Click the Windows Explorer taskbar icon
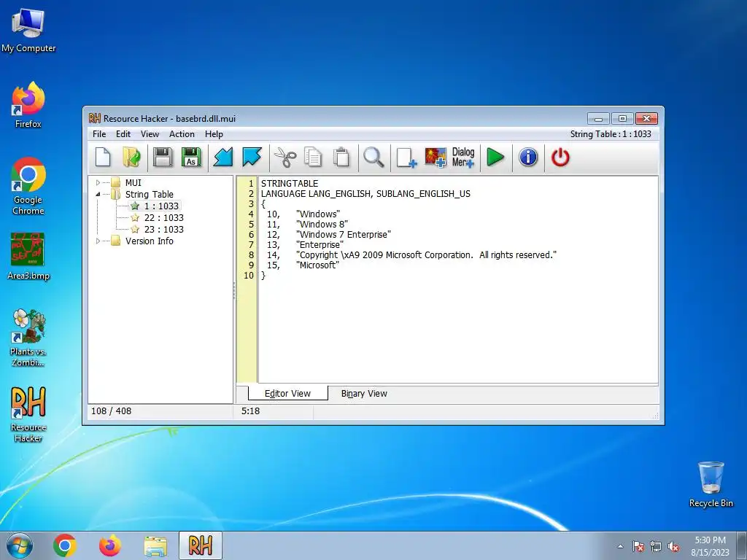 tap(155, 545)
